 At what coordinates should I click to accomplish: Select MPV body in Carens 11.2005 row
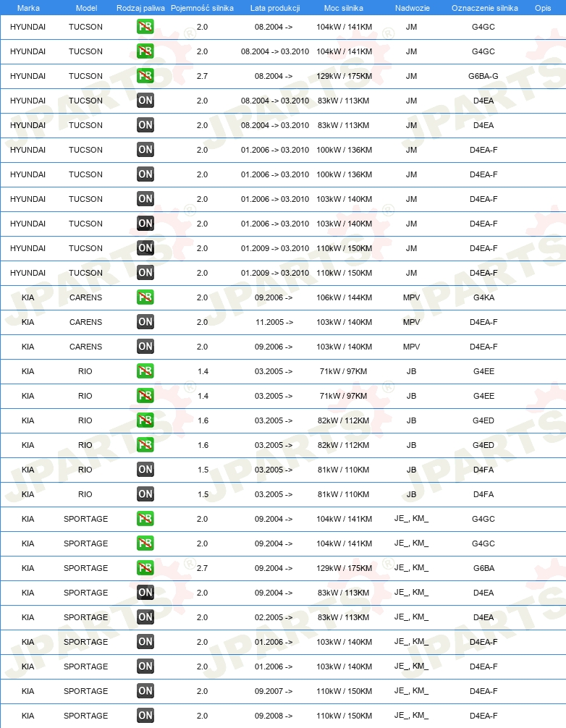411,322
